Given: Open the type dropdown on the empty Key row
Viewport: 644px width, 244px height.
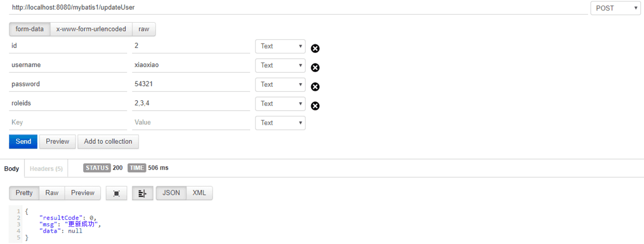Looking at the screenshot, I should (x=280, y=123).
